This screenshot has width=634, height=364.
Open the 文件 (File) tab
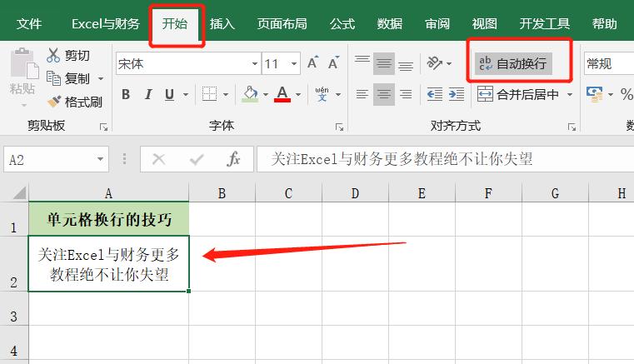pos(29,24)
